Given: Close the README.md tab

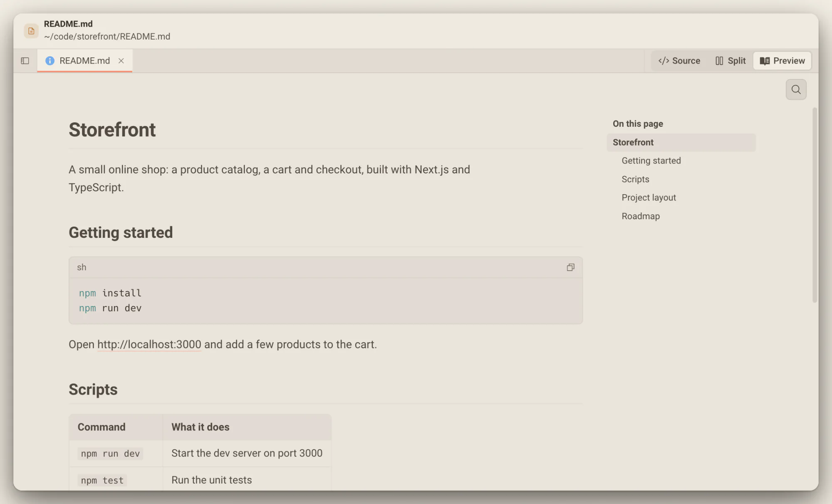Looking at the screenshot, I should pos(121,61).
